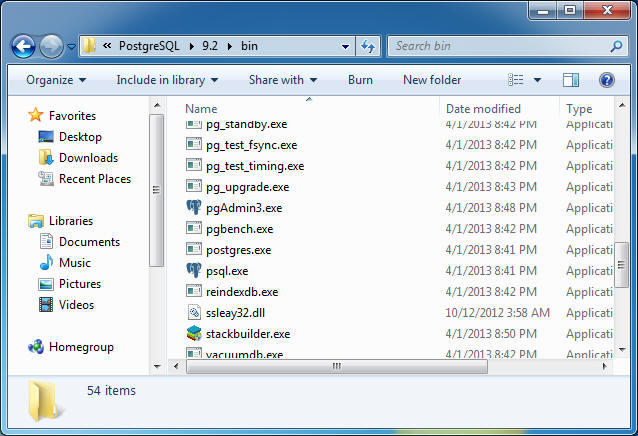Open the view options dropdown arrow
638x436 pixels.
point(537,80)
